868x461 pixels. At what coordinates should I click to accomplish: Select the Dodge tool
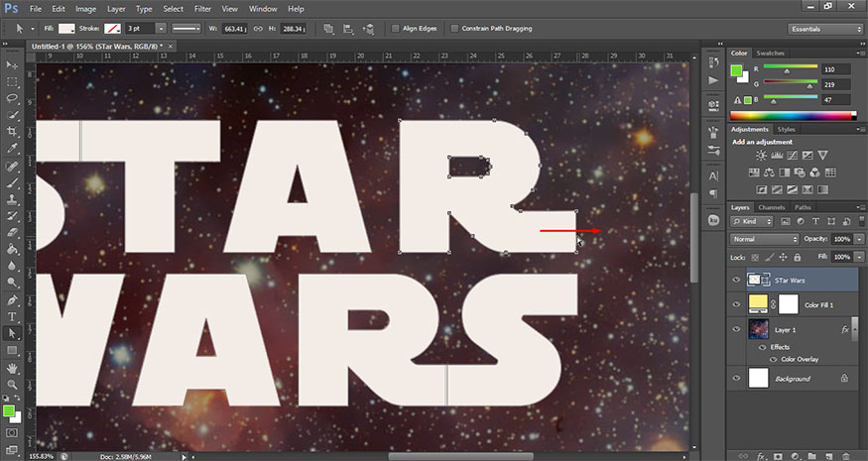coord(12,283)
